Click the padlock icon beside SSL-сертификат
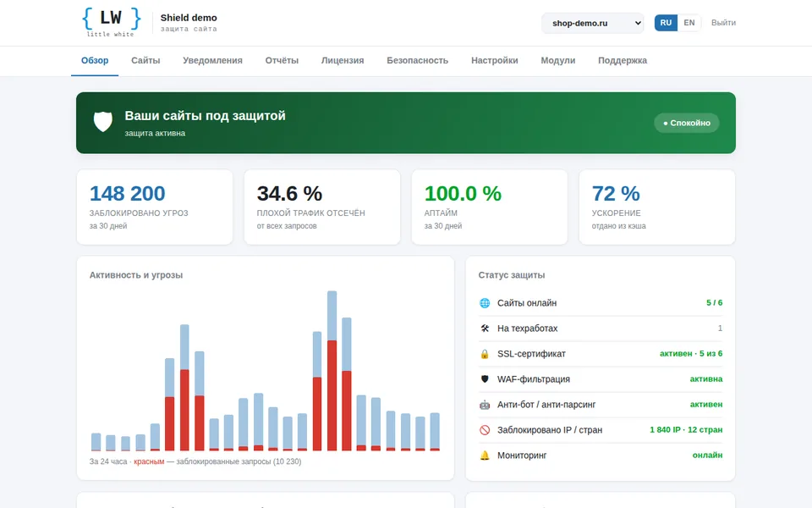The height and width of the screenshot is (508, 812). click(485, 354)
